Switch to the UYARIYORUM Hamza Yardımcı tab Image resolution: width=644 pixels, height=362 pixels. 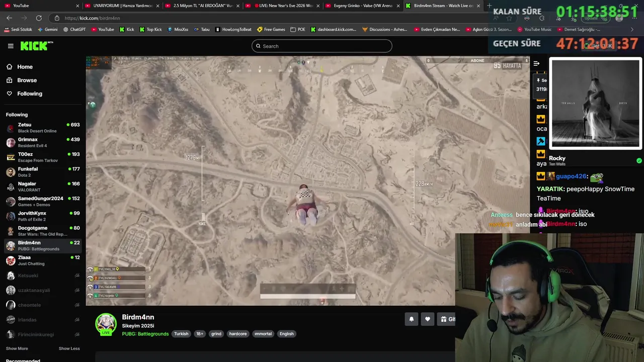click(122, 6)
